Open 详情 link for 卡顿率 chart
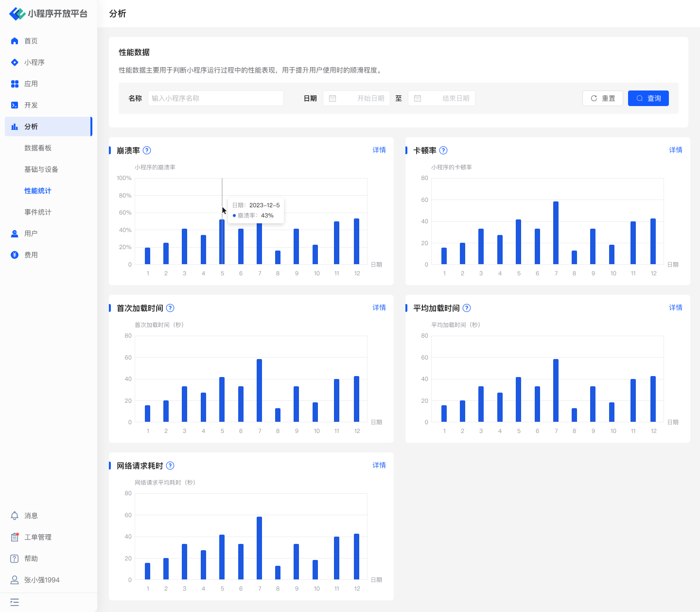700x612 pixels. click(675, 150)
